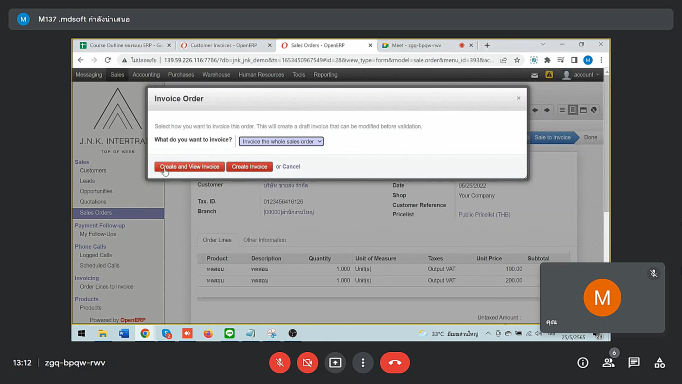The height and width of the screenshot is (384, 682).
Task: Switch to Order Lines tab
Action: tap(217, 240)
